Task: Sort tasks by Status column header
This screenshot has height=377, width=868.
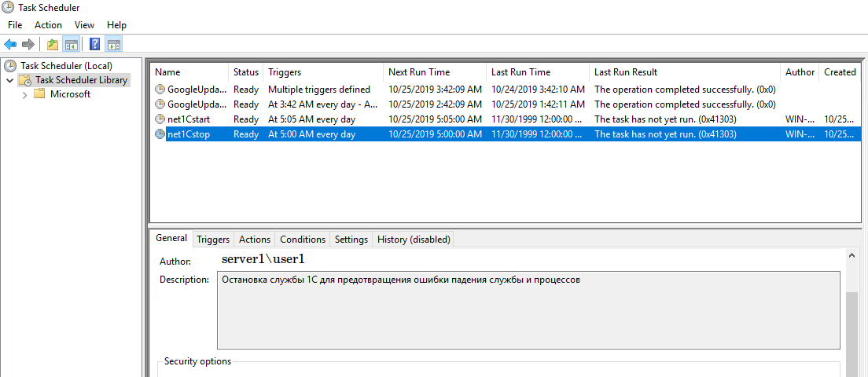Action: click(245, 72)
